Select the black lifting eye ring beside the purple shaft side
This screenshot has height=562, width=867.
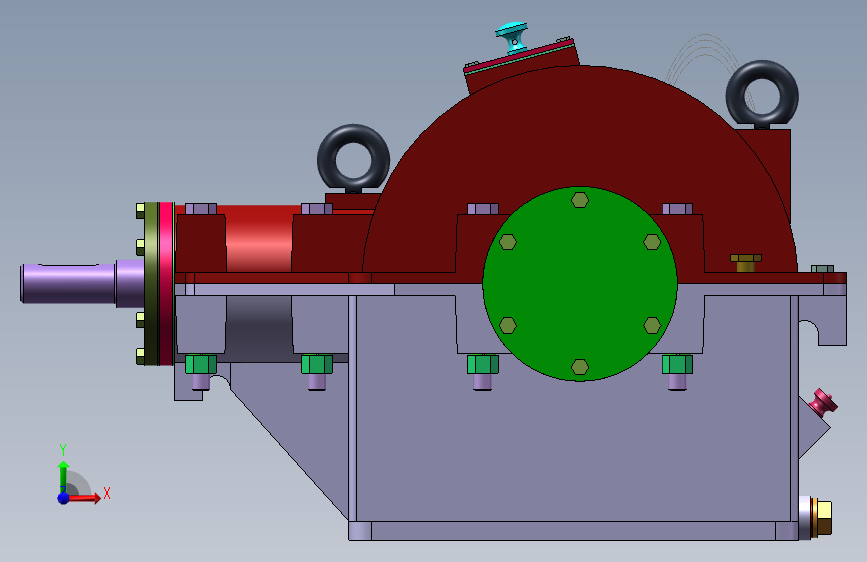click(353, 159)
